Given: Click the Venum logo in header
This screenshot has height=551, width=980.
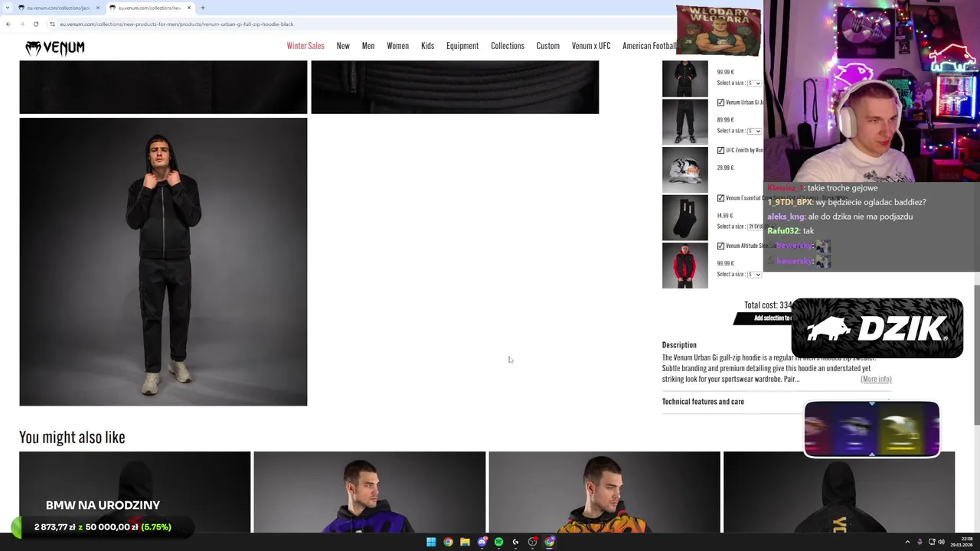Looking at the screenshot, I should [54, 47].
